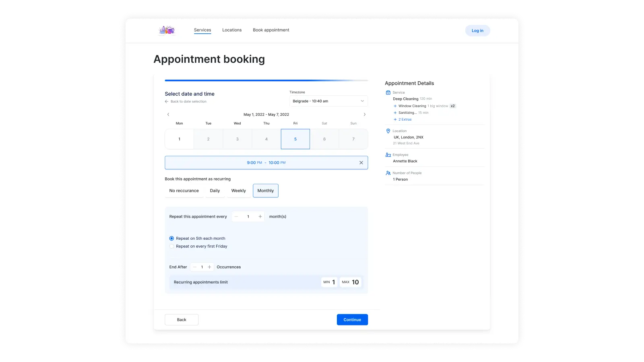Select Sunday 7 in calendar
This screenshot has width=644, height=362.
coord(353,139)
